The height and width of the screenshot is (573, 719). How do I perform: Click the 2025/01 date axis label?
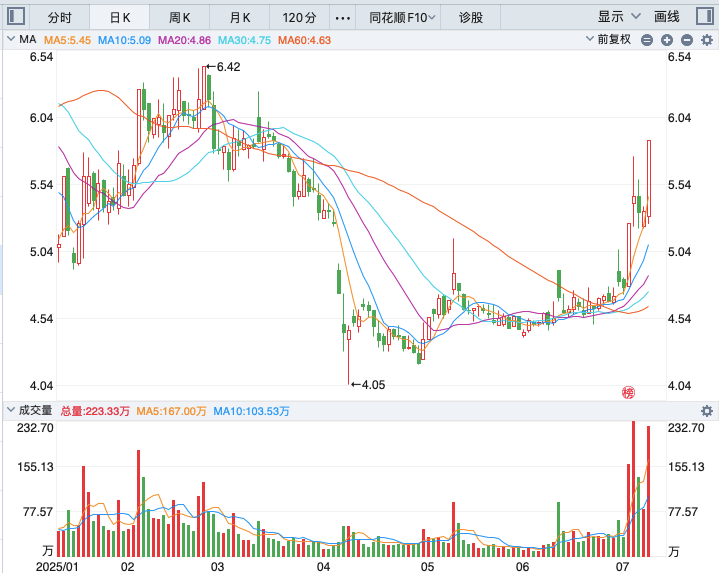(57, 567)
